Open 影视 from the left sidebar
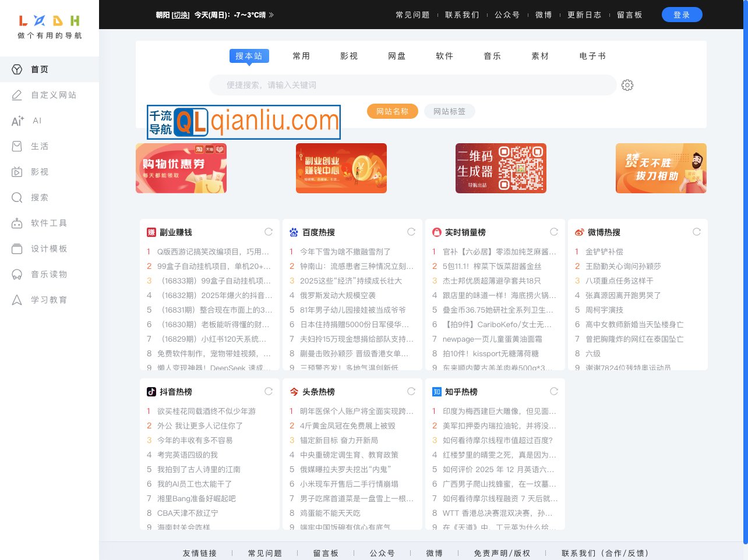Viewport: 748px width, 560px height. (17, 172)
